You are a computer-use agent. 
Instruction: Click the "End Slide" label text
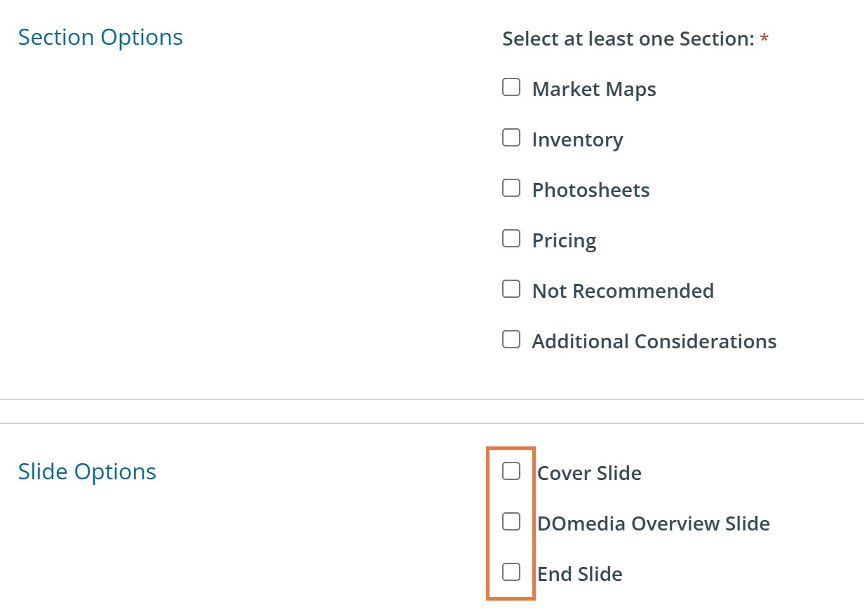click(x=579, y=575)
